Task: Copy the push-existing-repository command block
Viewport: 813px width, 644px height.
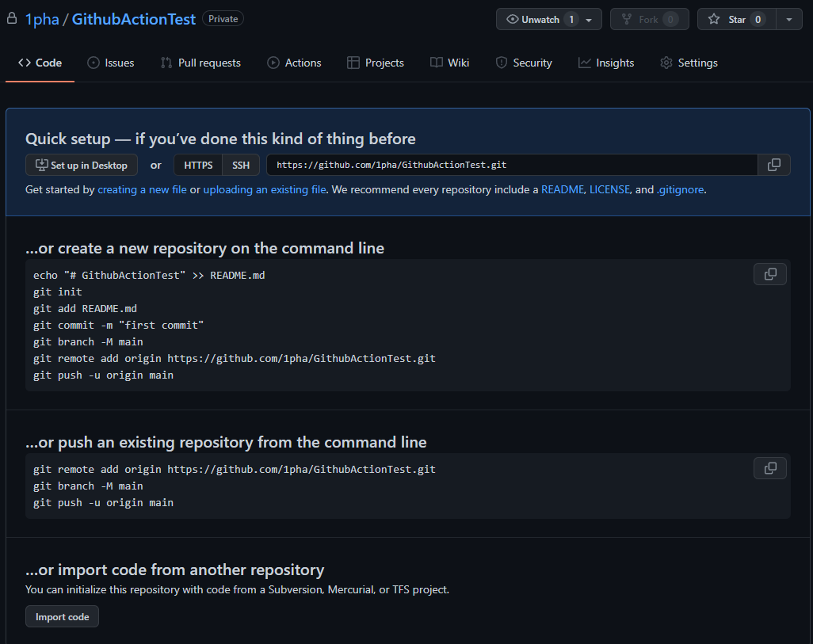Action: (770, 468)
